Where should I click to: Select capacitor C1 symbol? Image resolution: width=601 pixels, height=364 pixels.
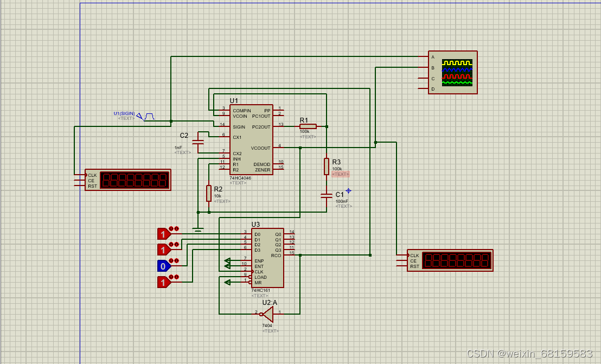click(326, 196)
